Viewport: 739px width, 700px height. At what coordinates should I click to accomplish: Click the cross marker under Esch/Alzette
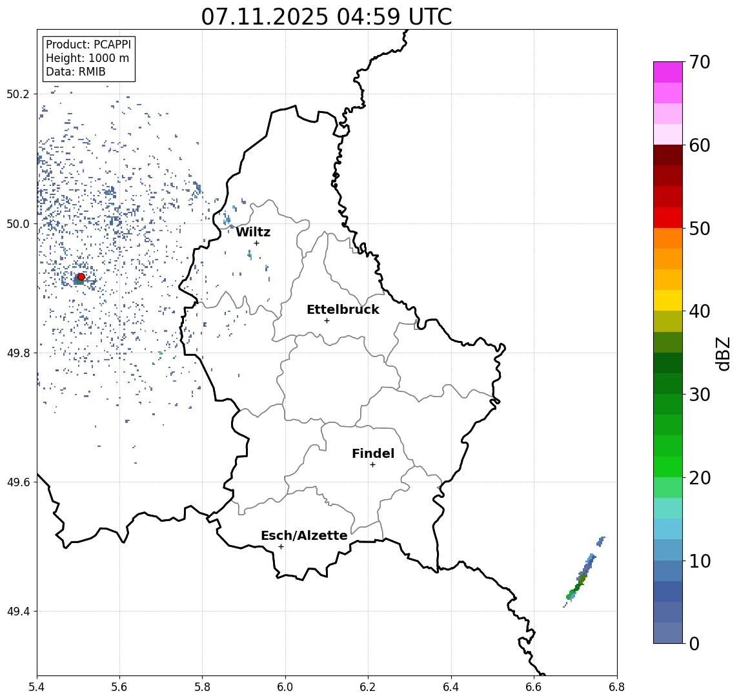click(281, 547)
